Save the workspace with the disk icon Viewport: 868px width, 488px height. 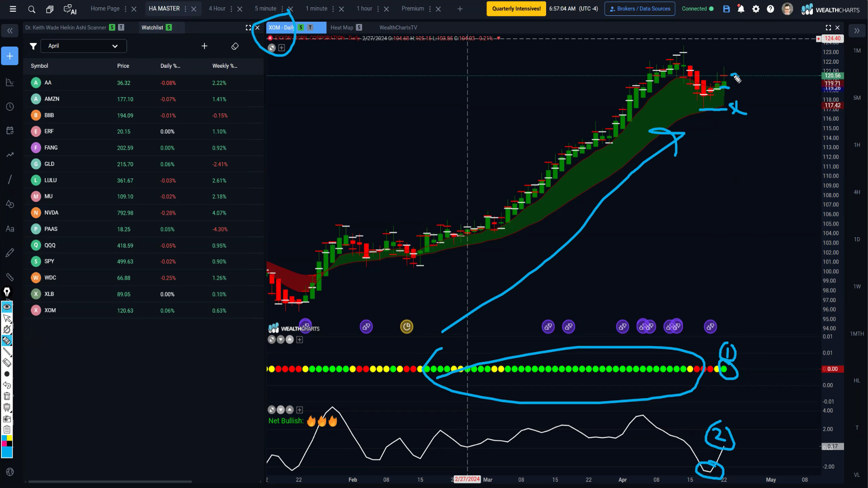tap(726, 9)
